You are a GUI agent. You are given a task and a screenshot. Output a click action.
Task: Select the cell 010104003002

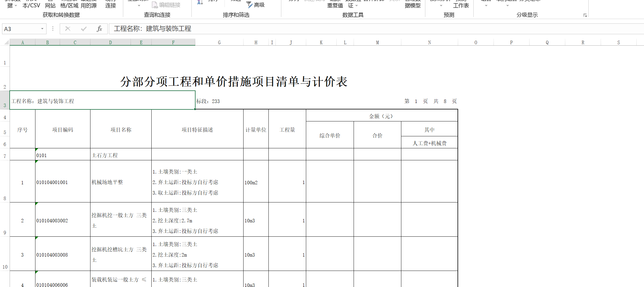[63, 219]
